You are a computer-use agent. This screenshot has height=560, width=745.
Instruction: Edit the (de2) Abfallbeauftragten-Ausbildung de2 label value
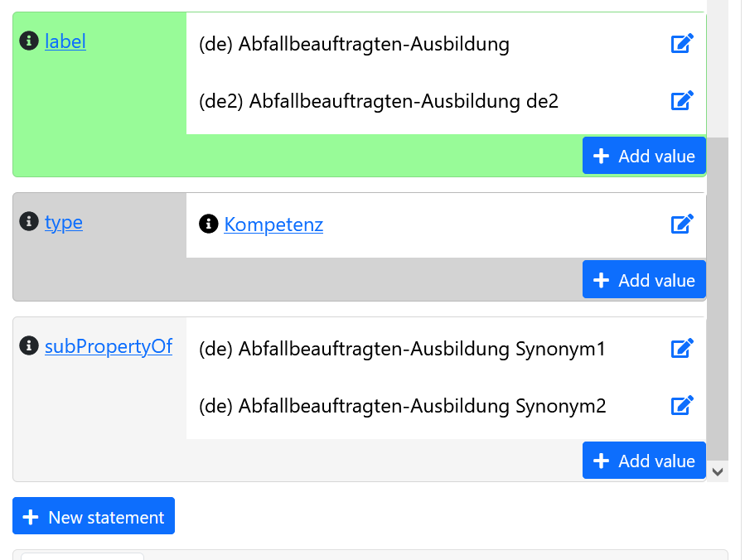click(682, 100)
